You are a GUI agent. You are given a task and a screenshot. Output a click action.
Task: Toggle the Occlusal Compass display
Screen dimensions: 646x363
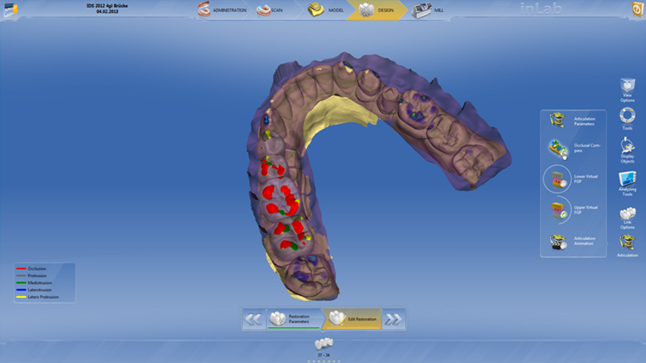[573, 148]
